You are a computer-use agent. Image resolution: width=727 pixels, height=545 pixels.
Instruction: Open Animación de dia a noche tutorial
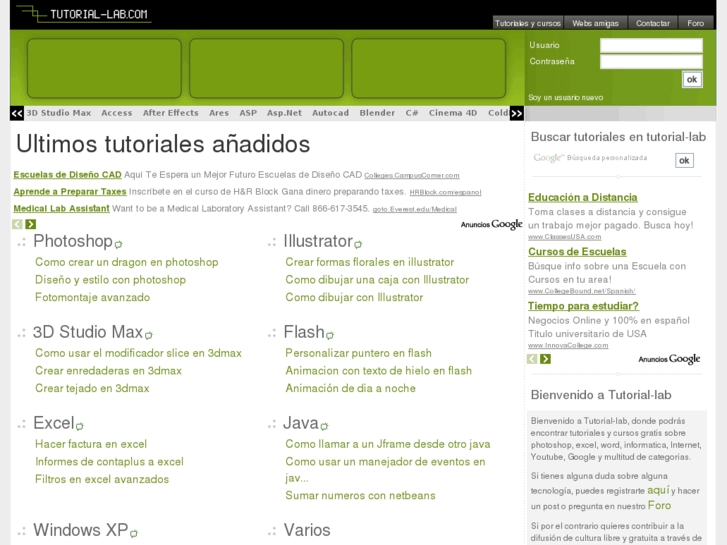point(350,388)
